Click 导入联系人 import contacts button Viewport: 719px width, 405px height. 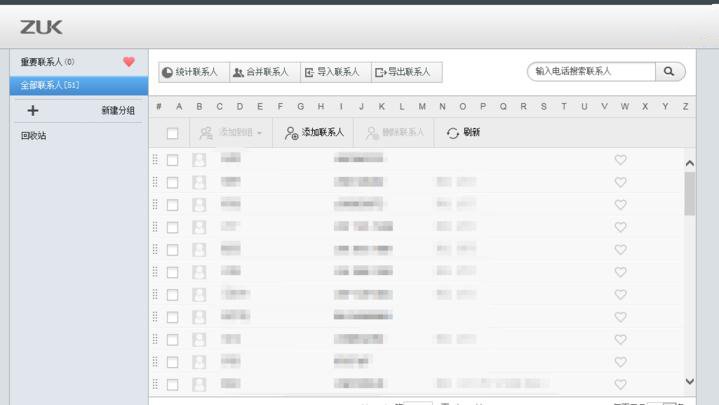336,72
